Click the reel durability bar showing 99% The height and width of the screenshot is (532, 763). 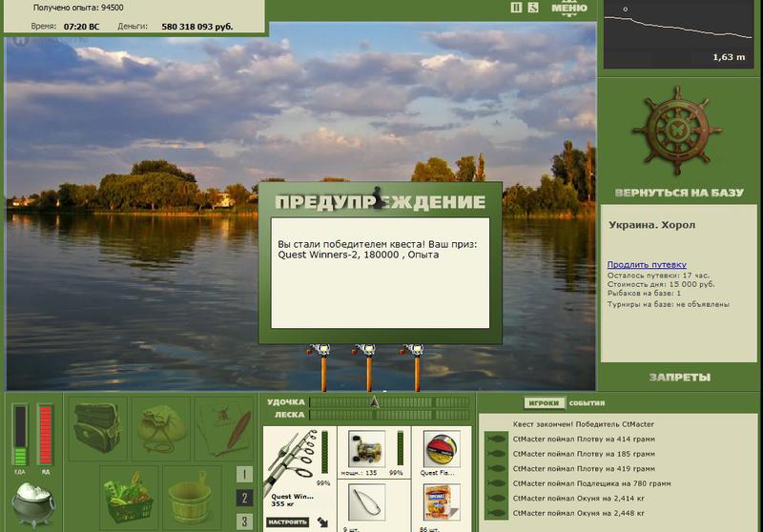pyautogui.click(x=400, y=448)
